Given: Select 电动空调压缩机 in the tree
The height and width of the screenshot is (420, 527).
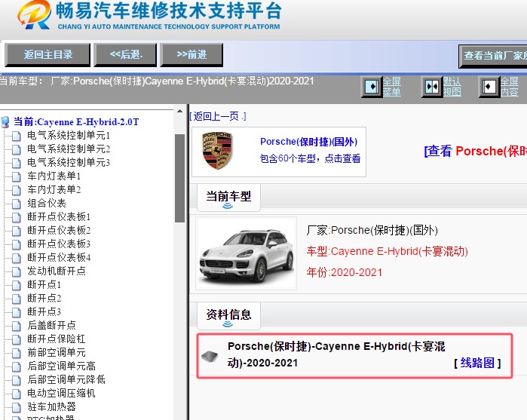Looking at the screenshot, I should click(61, 393).
